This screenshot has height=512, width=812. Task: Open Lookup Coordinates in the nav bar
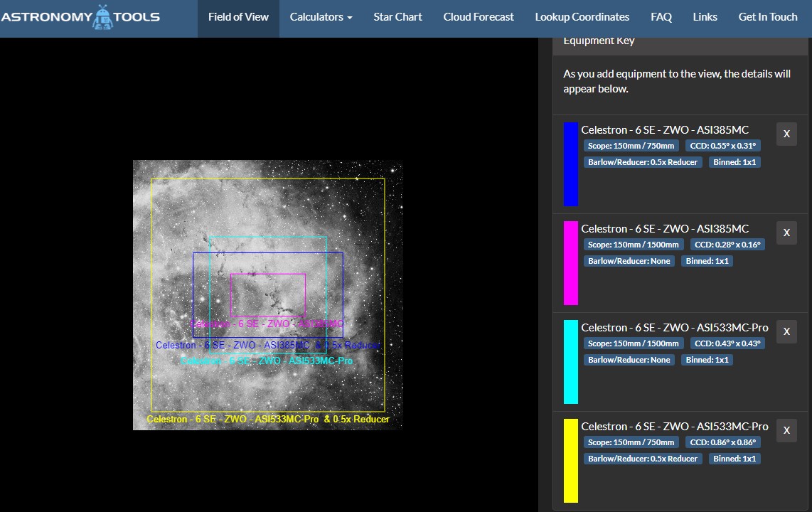pyautogui.click(x=582, y=17)
